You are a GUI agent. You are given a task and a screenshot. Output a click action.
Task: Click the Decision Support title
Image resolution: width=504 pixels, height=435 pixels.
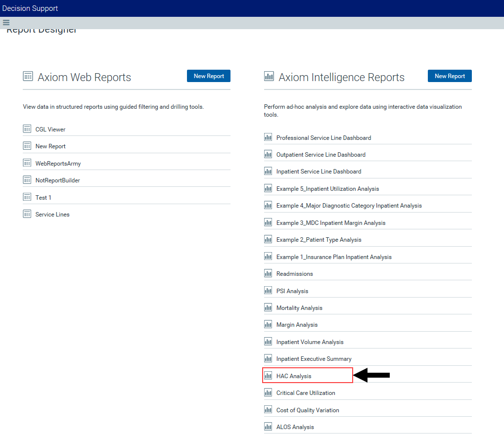[x=30, y=8]
